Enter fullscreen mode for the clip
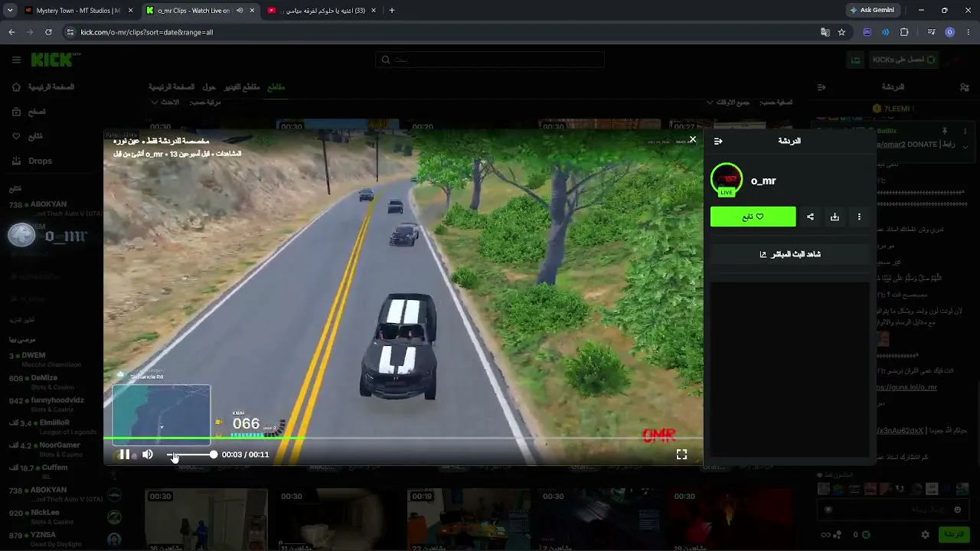Image resolution: width=980 pixels, height=551 pixels. 681,455
